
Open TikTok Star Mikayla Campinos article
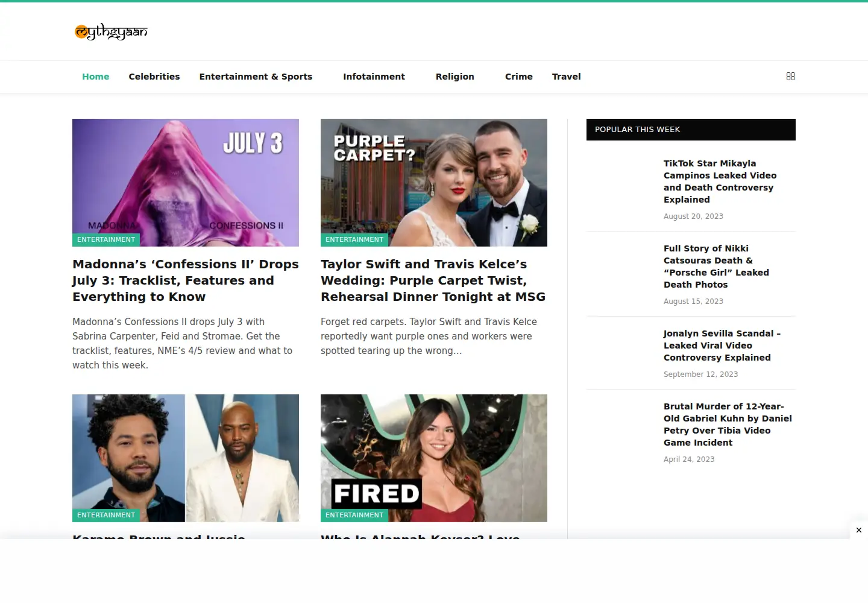pos(720,182)
